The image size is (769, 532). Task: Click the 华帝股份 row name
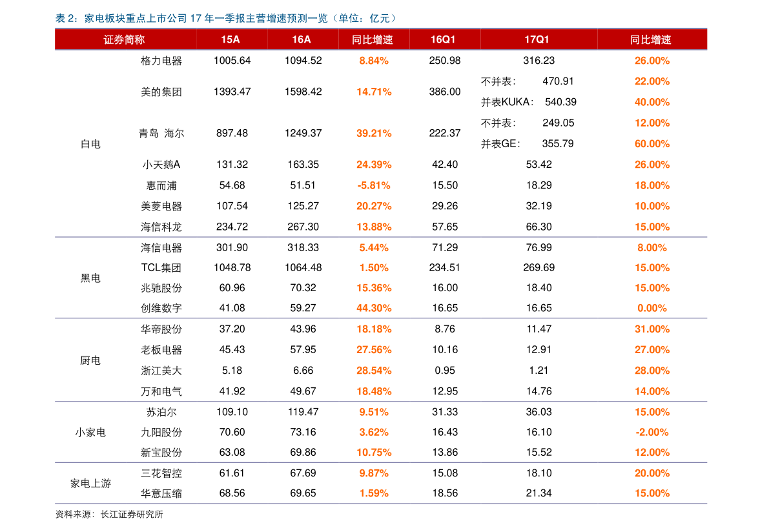pos(161,329)
